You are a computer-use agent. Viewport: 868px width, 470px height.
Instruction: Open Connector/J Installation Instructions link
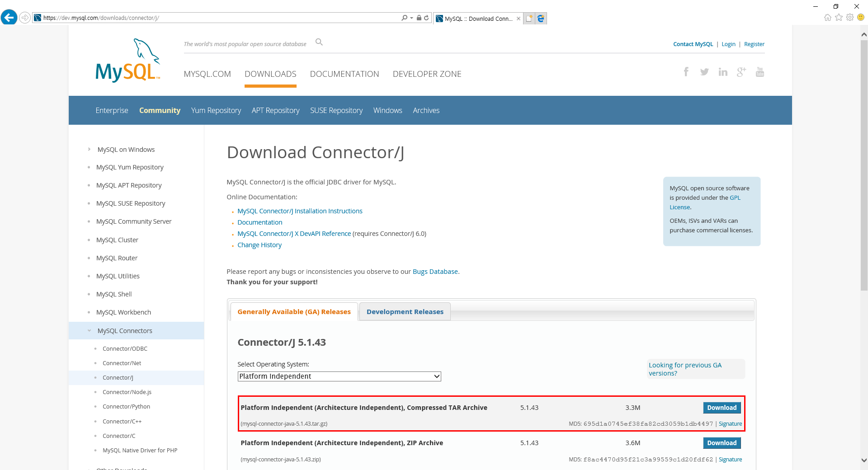300,211
